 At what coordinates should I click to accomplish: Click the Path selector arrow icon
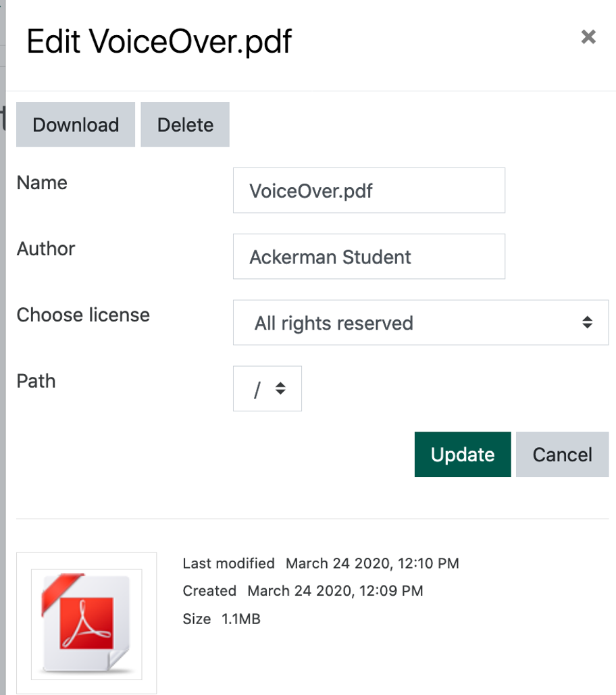tap(280, 388)
